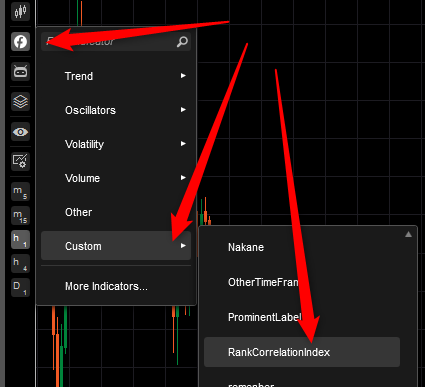Open the layers stack icon
The height and width of the screenshot is (387, 425).
click(x=20, y=101)
